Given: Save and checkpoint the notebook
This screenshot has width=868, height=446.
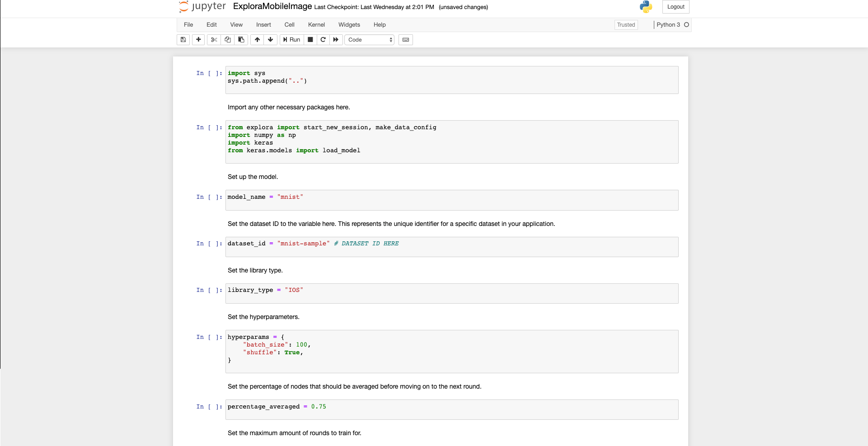Looking at the screenshot, I should (183, 40).
